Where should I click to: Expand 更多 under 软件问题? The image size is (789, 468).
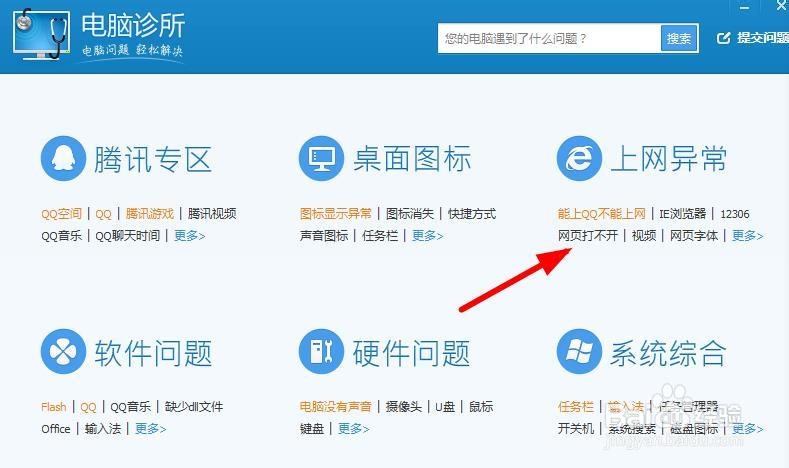150,429
